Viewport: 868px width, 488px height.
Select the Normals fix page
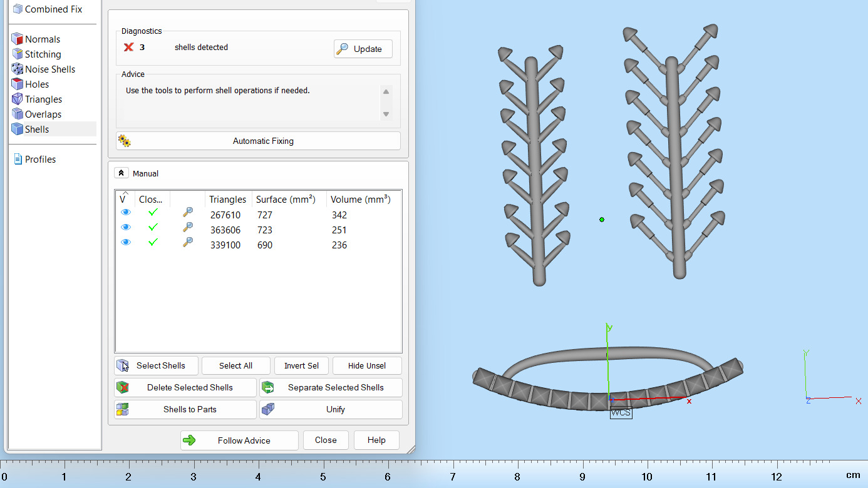coord(36,39)
